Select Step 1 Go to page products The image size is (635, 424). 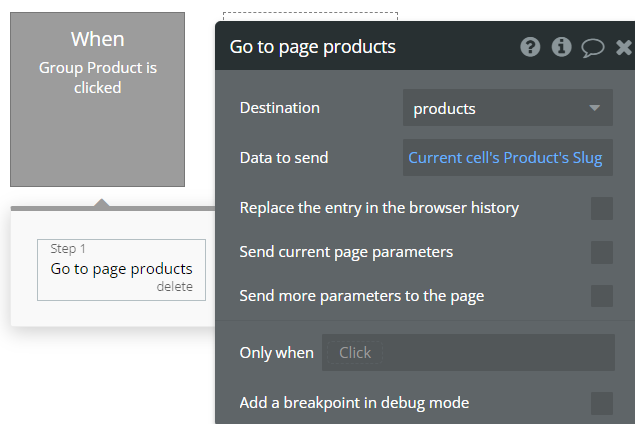click(121, 270)
